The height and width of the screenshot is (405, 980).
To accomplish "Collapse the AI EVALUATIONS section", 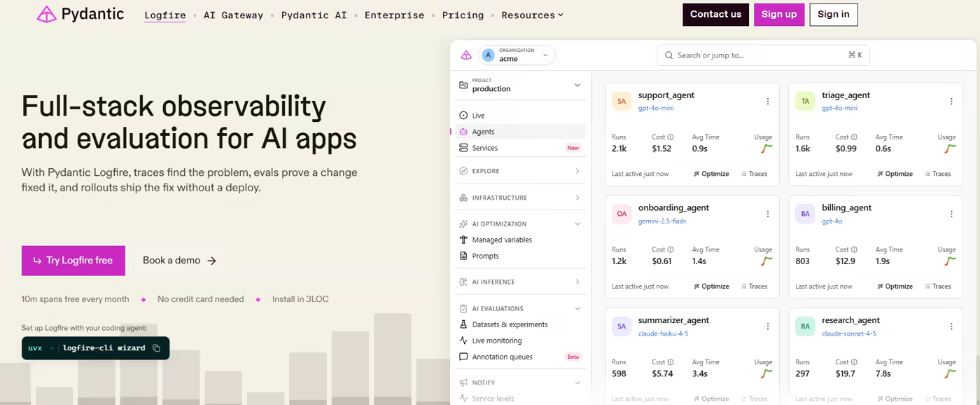I will [x=520, y=308].
